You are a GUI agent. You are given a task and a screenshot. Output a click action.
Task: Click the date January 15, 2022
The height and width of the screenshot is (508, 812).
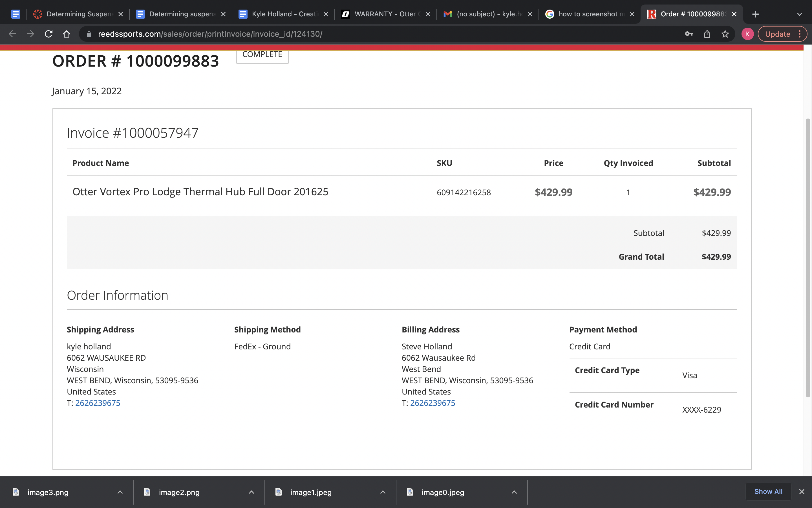(x=87, y=91)
